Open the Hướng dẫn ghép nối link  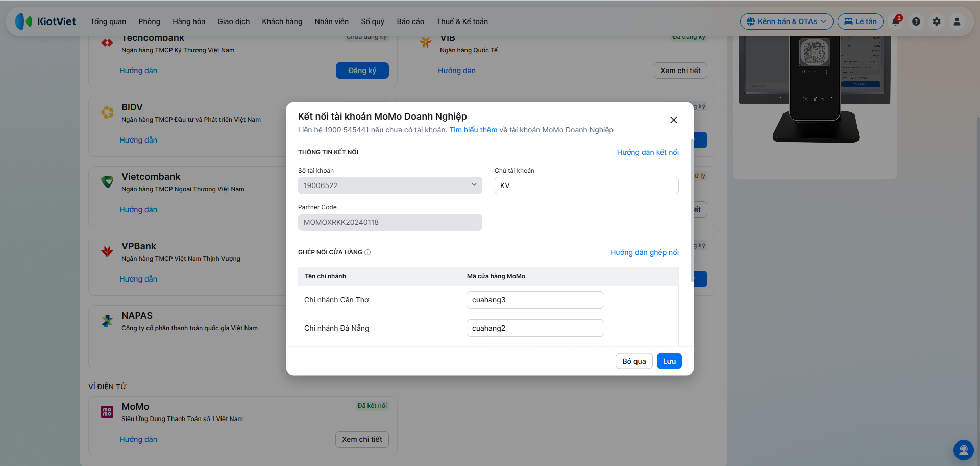click(645, 252)
